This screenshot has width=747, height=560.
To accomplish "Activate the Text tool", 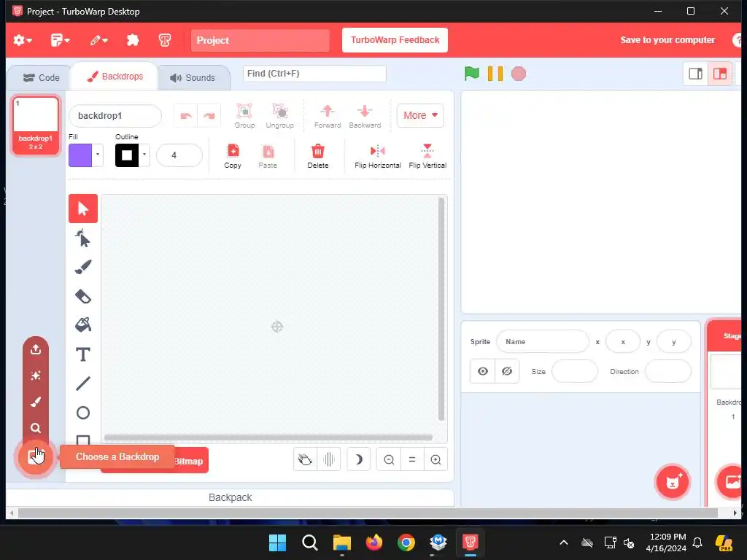I will tap(83, 355).
